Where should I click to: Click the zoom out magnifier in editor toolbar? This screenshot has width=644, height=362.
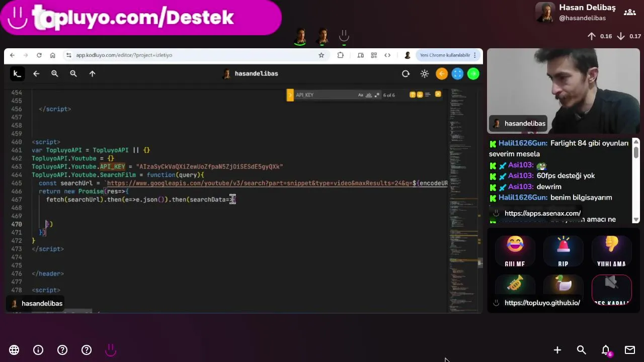click(x=73, y=74)
